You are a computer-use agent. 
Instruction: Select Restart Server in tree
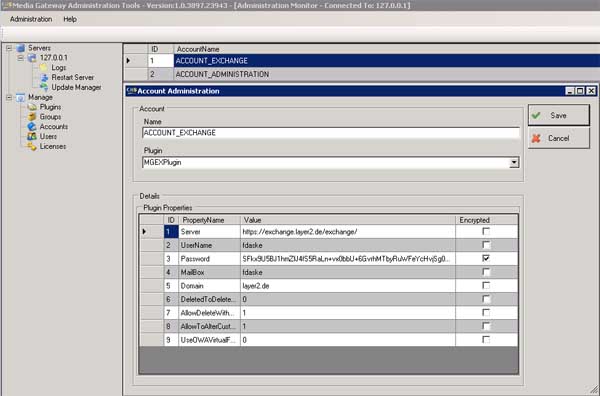coord(73,77)
